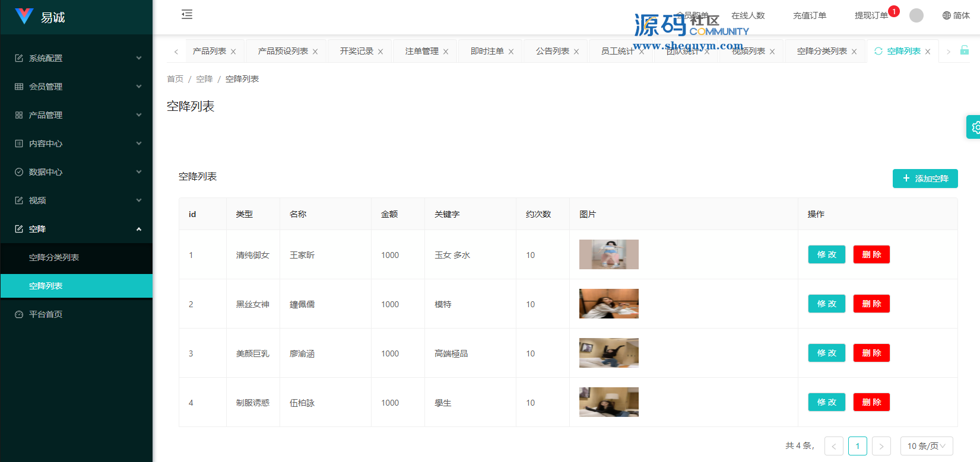Go to 首页 via breadcrumb link
This screenshot has height=462, width=980.
click(x=175, y=79)
